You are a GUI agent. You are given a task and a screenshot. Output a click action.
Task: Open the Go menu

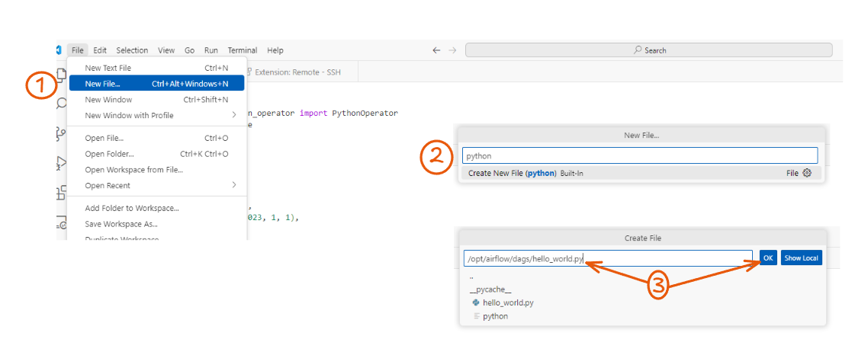[189, 50]
